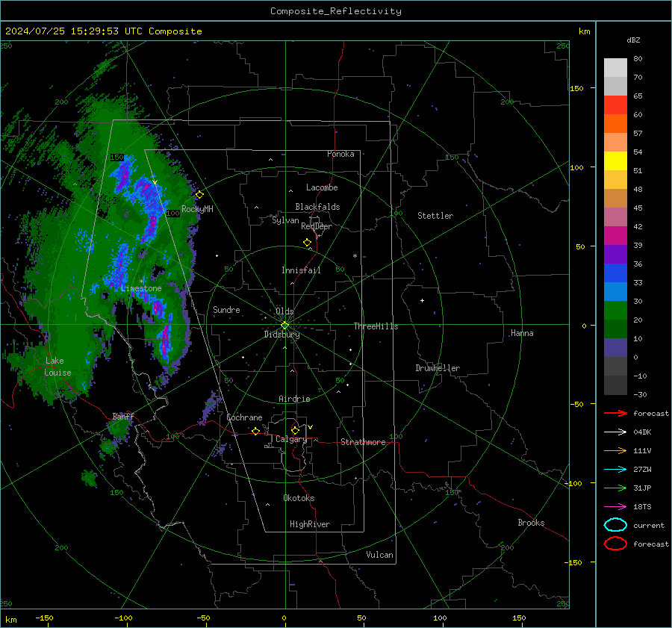Click the yellow diamond marker below RedDeer
The height and width of the screenshot is (628, 672).
[307, 243]
